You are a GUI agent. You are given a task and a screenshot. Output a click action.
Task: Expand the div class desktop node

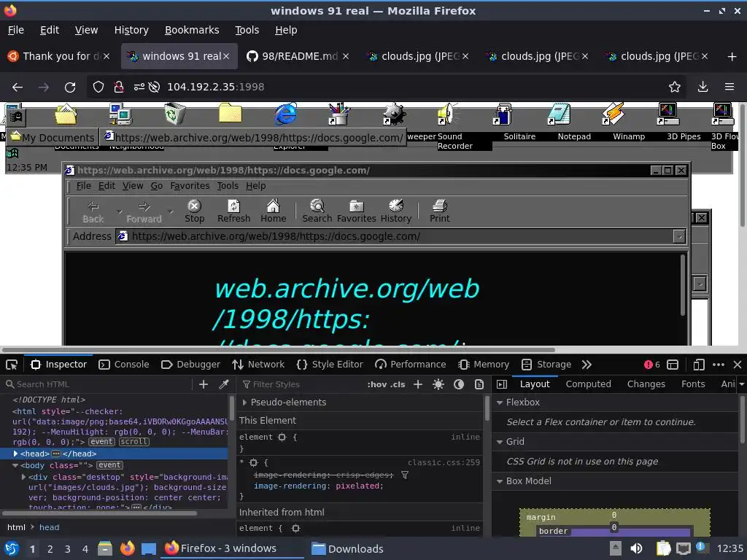point(23,477)
